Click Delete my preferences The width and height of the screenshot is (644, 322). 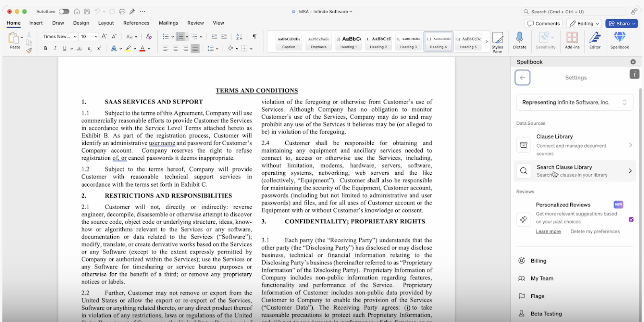[x=595, y=231]
